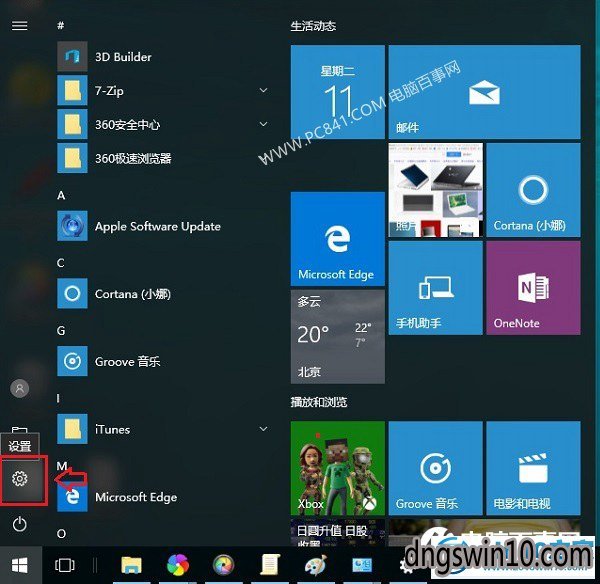Click the Windows Start button

[20, 565]
